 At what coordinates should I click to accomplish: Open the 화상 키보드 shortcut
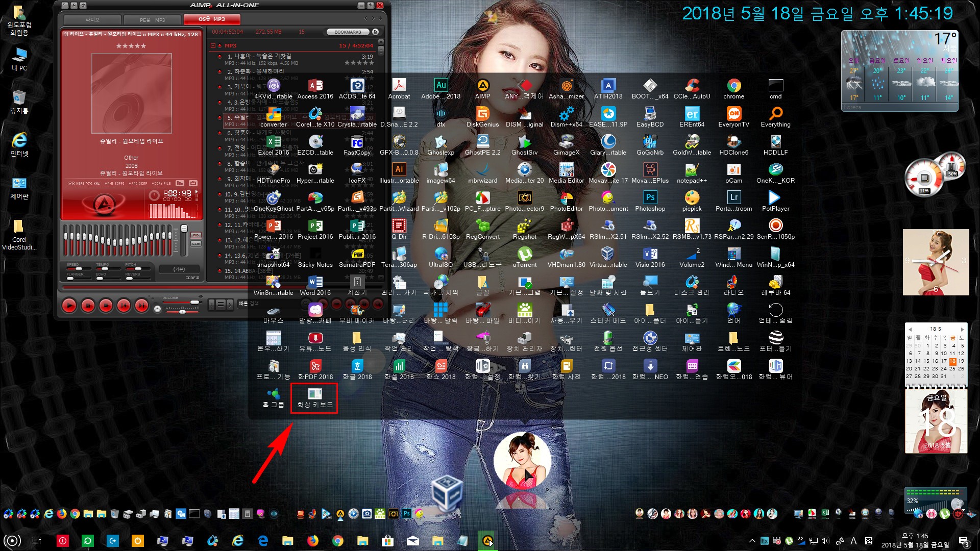[x=315, y=398]
